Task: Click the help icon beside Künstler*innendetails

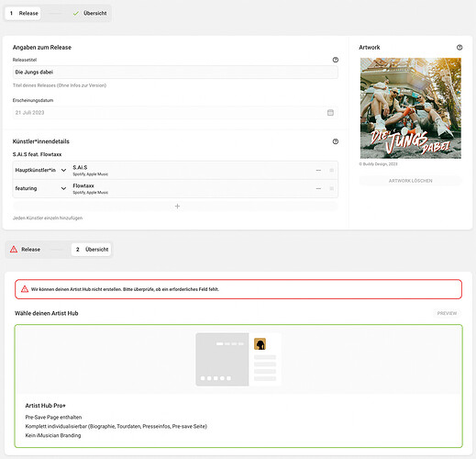Action: [336, 141]
